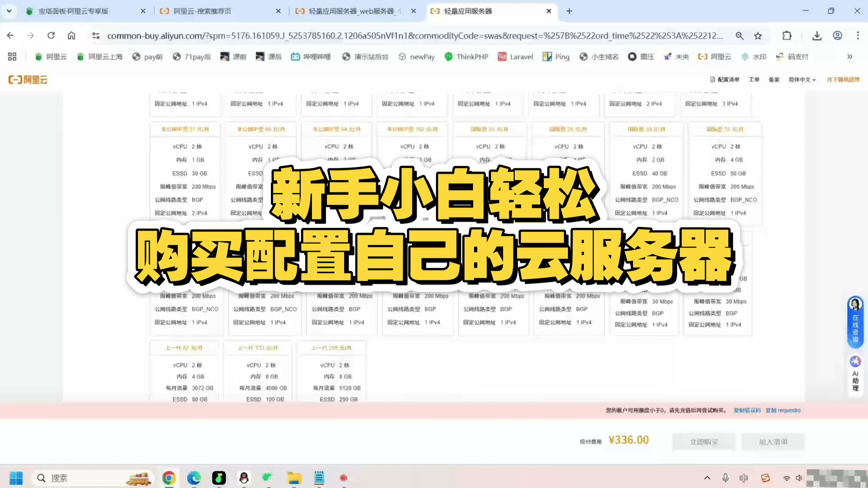Open ThinkPHP bookmark
Image resolution: width=868 pixels, height=488 pixels.
tap(466, 57)
